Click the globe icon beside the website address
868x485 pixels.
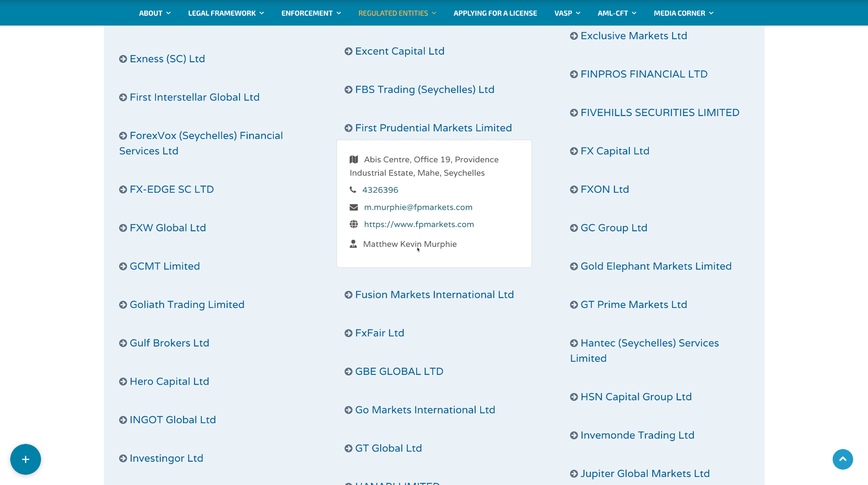point(353,224)
